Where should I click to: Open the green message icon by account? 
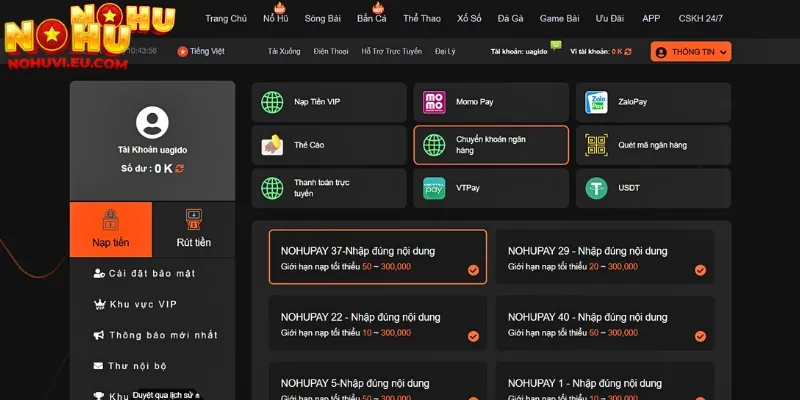pos(556,45)
